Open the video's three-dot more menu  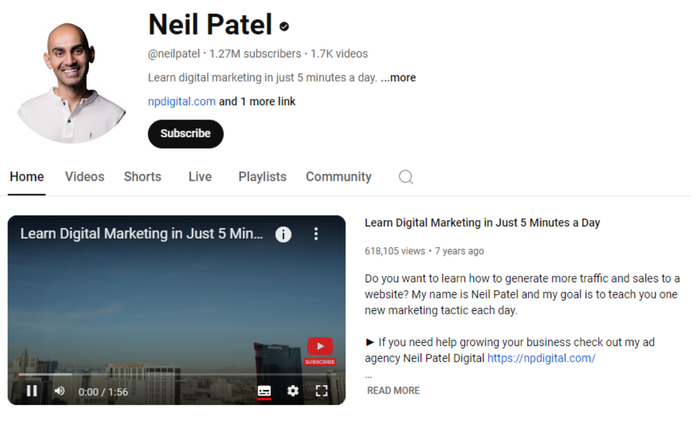(316, 234)
